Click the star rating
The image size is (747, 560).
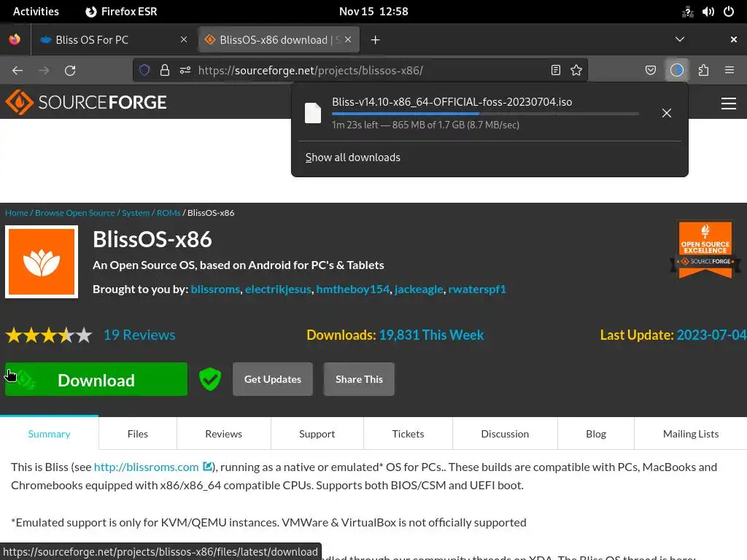pos(49,335)
